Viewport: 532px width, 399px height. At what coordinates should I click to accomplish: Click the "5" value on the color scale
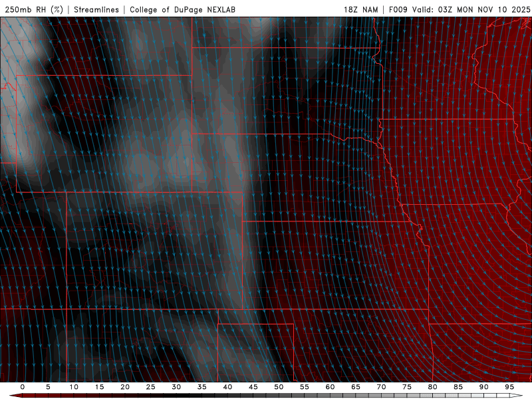(x=48, y=387)
